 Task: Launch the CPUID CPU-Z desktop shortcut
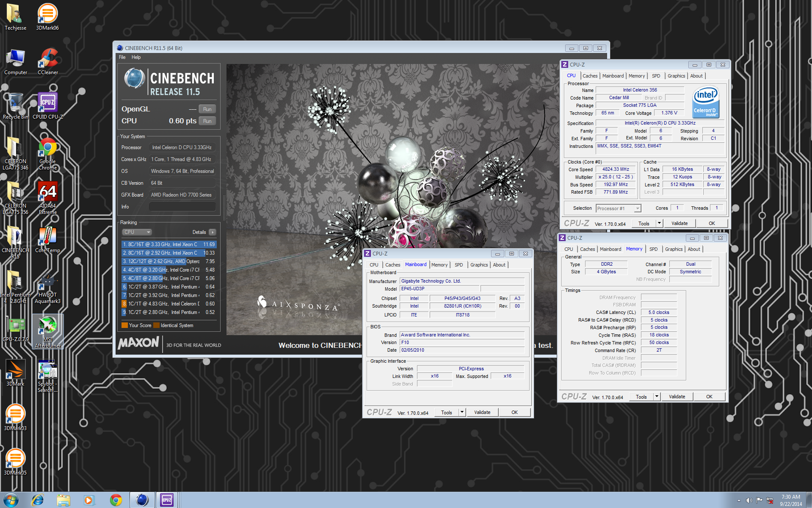point(47,106)
